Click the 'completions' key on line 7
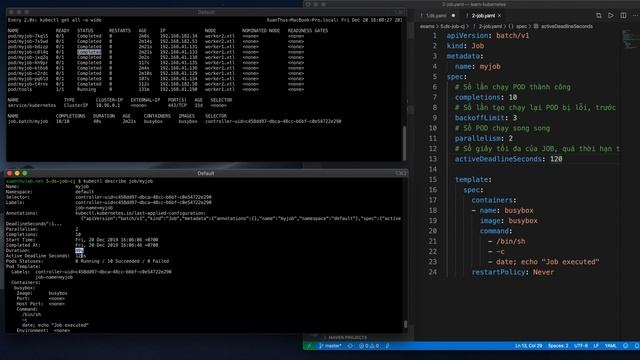The width and height of the screenshot is (640, 360). tap(478, 97)
